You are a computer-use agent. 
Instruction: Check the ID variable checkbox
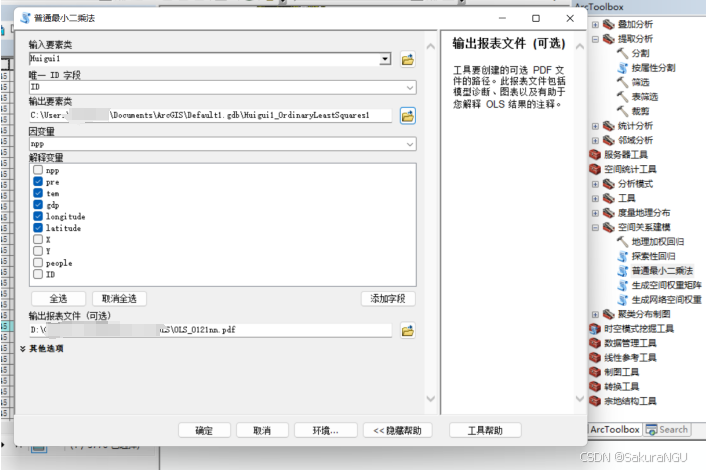[x=38, y=274]
